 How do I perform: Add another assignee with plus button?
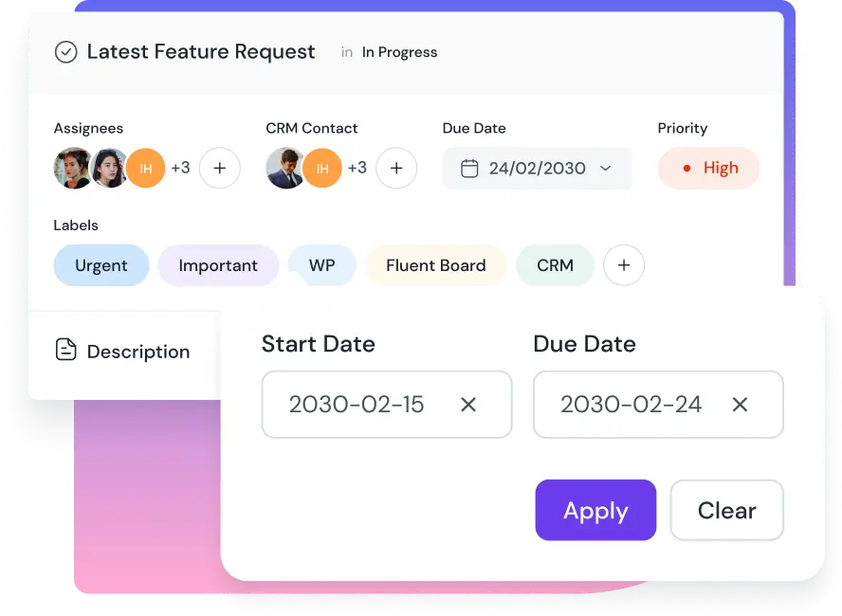[220, 168]
